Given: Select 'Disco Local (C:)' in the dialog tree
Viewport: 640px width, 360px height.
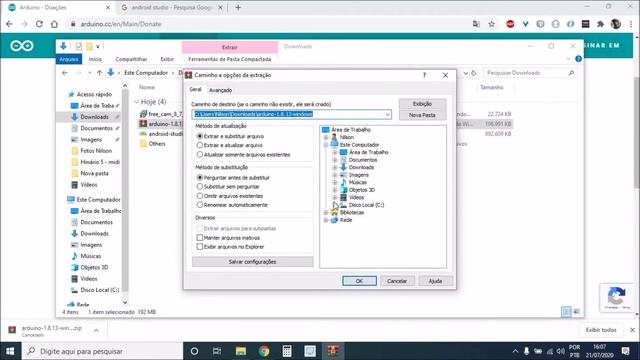Looking at the screenshot, I should click(x=366, y=205).
